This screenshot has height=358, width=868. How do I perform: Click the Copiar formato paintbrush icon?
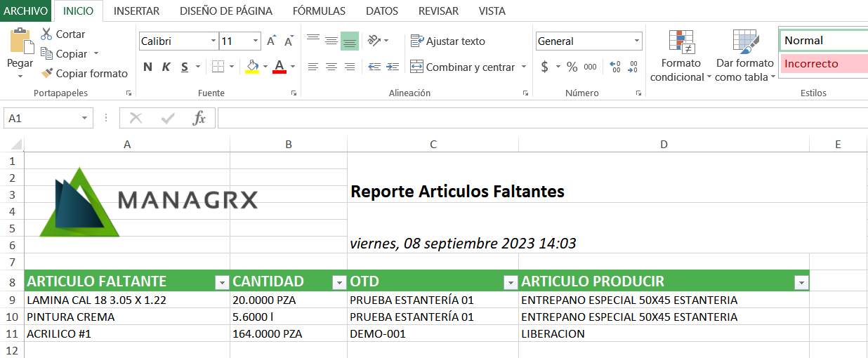coord(47,73)
